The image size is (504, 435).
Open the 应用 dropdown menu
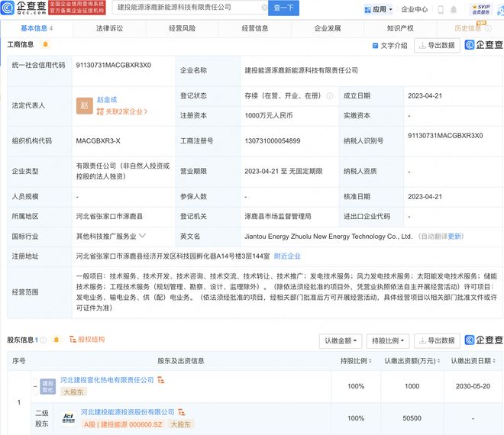point(378,10)
